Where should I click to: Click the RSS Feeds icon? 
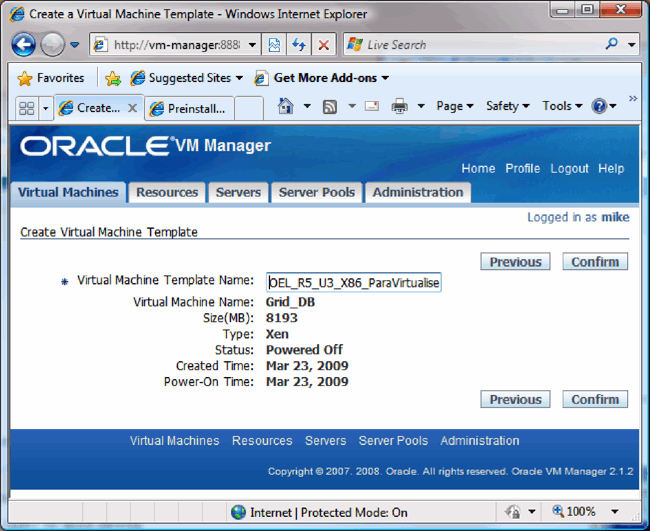[330, 107]
